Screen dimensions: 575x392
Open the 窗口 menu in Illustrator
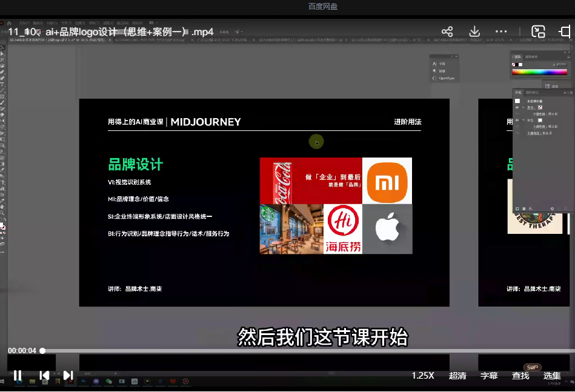coord(123,23)
